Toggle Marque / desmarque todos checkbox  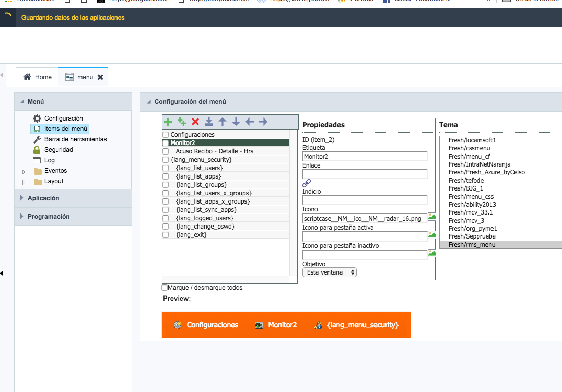pos(165,288)
